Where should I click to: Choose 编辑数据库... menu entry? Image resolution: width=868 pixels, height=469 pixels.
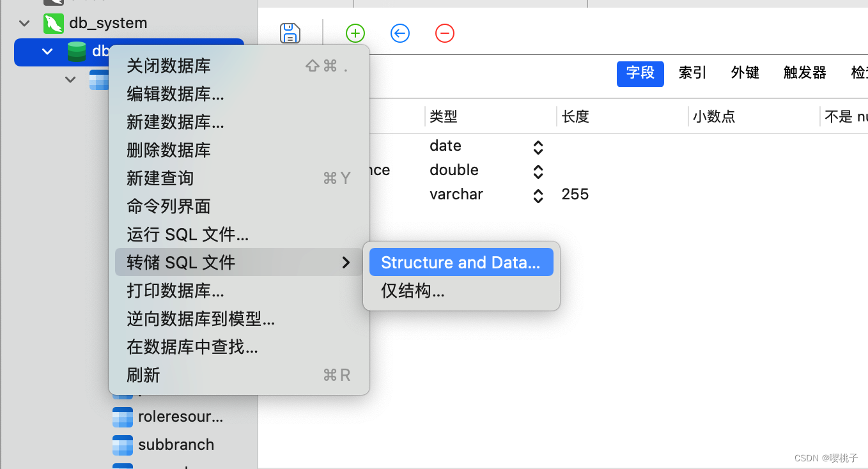[239, 94]
